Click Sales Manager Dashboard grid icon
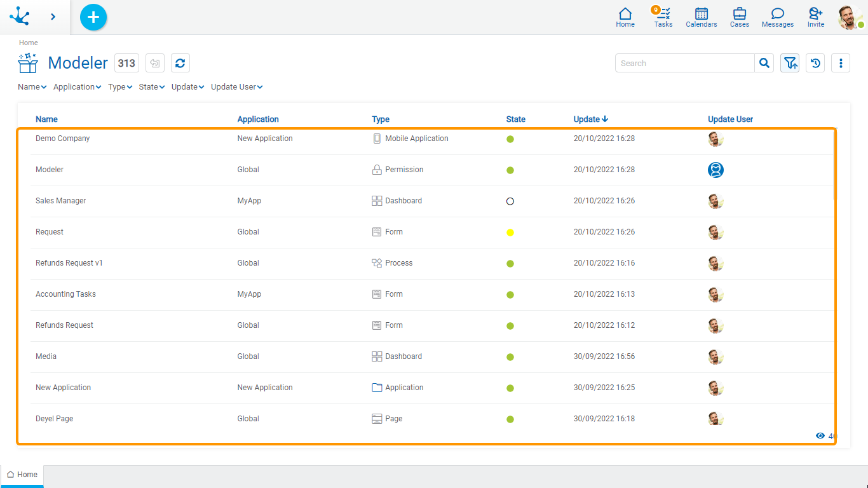The height and width of the screenshot is (488, 868). [x=377, y=201]
